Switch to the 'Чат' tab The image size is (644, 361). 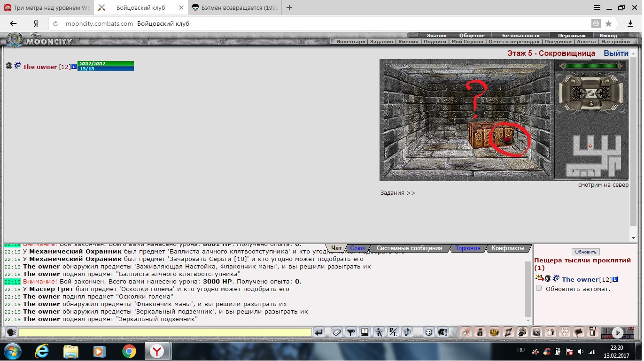coord(336,248)
